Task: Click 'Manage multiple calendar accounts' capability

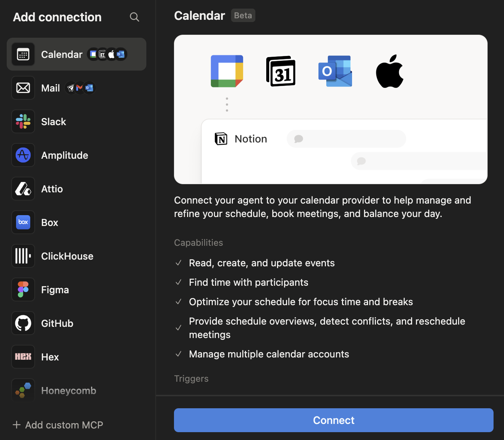Action: click(269, 354)
